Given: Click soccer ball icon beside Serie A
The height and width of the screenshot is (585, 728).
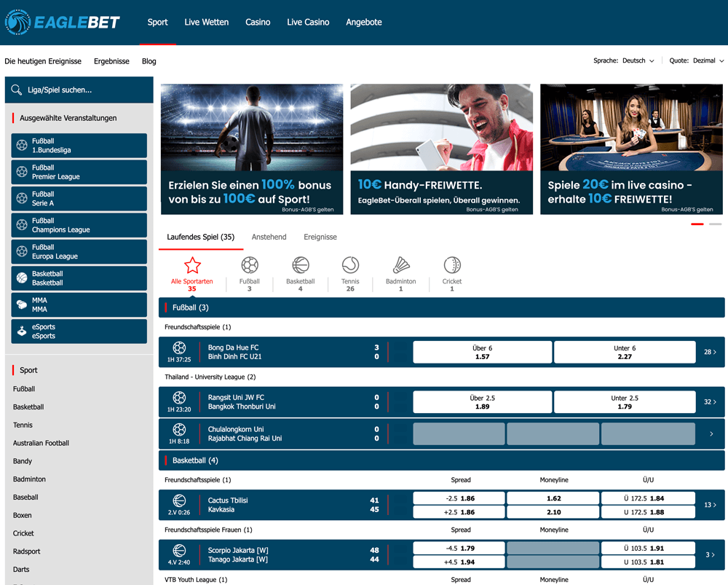Looking at the screenshot, I should point(22,198).
